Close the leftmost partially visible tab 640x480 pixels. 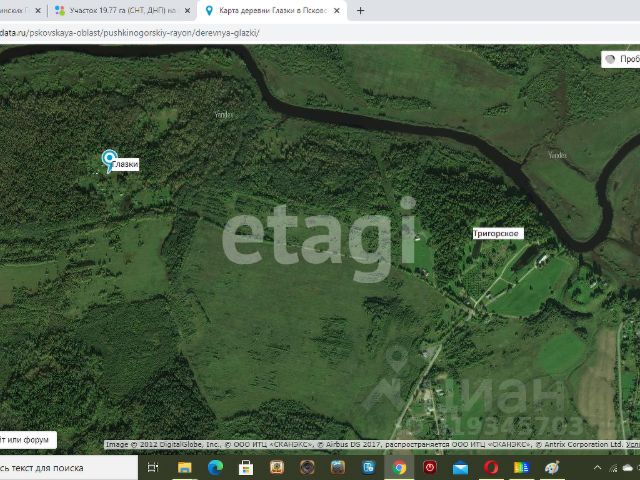coord(38,11)
